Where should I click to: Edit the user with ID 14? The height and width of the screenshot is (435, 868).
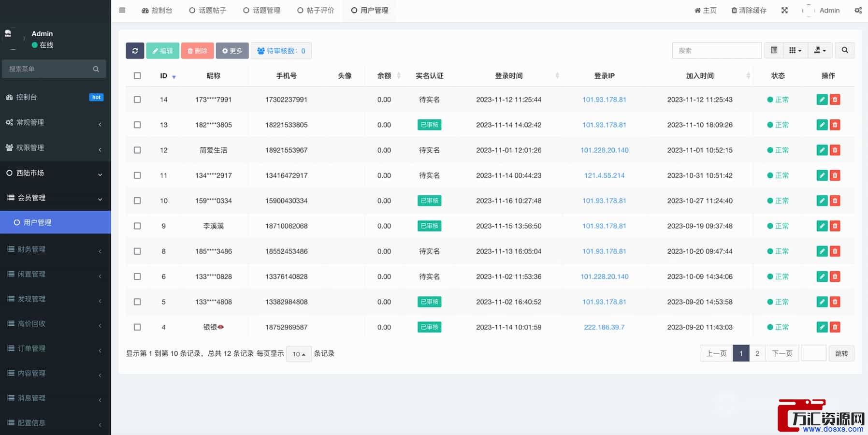(822, 100)
